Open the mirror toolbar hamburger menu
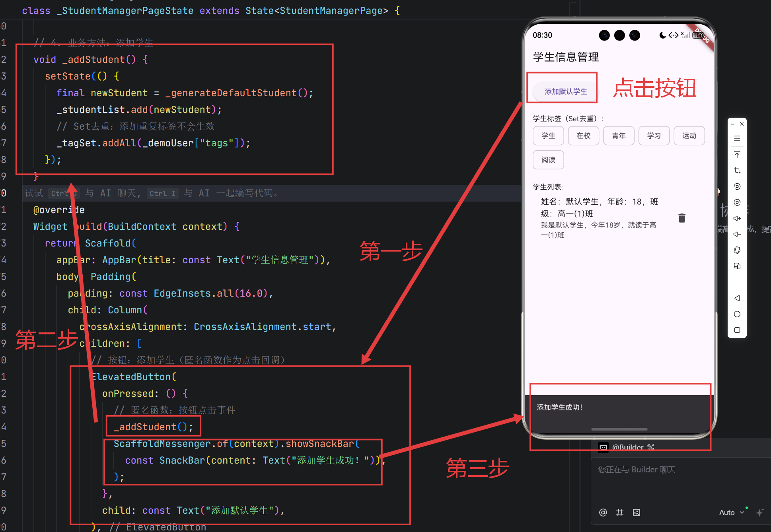The height and width of the screenshot is (532, 771). (x=737, y=139)
